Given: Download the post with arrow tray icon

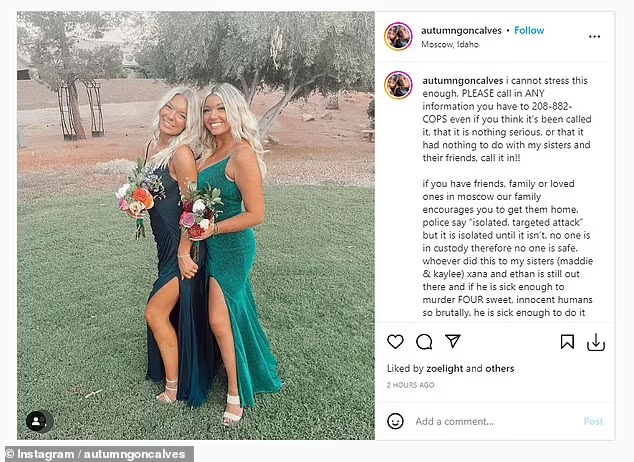Looking at the screenshot, I should coord(596,342).
